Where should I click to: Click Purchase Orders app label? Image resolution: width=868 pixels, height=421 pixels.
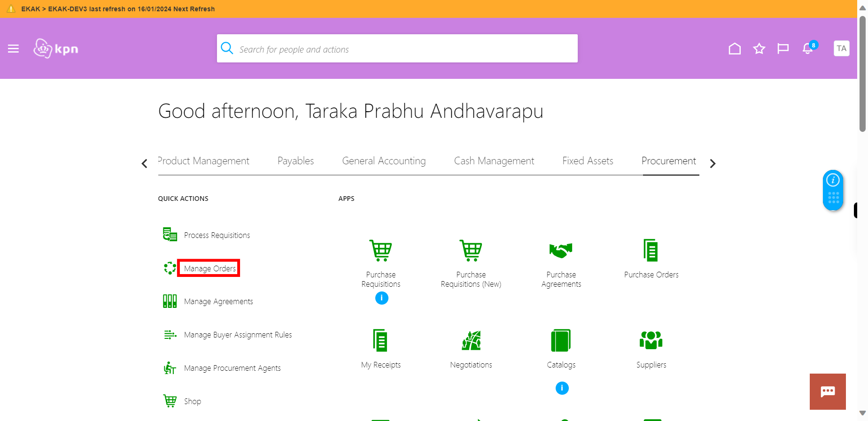651,275
